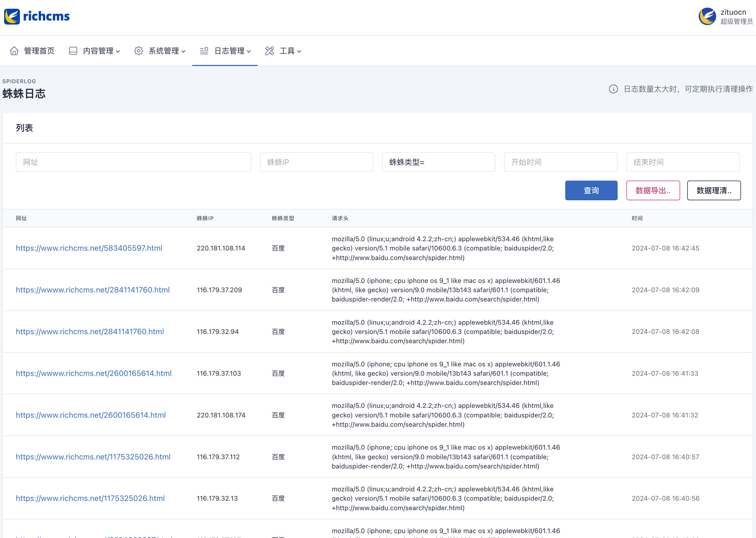Open link wwww.richcms.net/2841141760.html
The height and width of the screenshot is (538, 756).
click(93, 290)
